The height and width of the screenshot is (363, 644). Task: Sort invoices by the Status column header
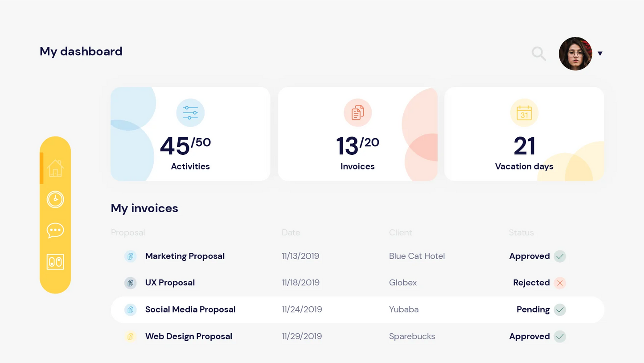click(x=521, y=232)
